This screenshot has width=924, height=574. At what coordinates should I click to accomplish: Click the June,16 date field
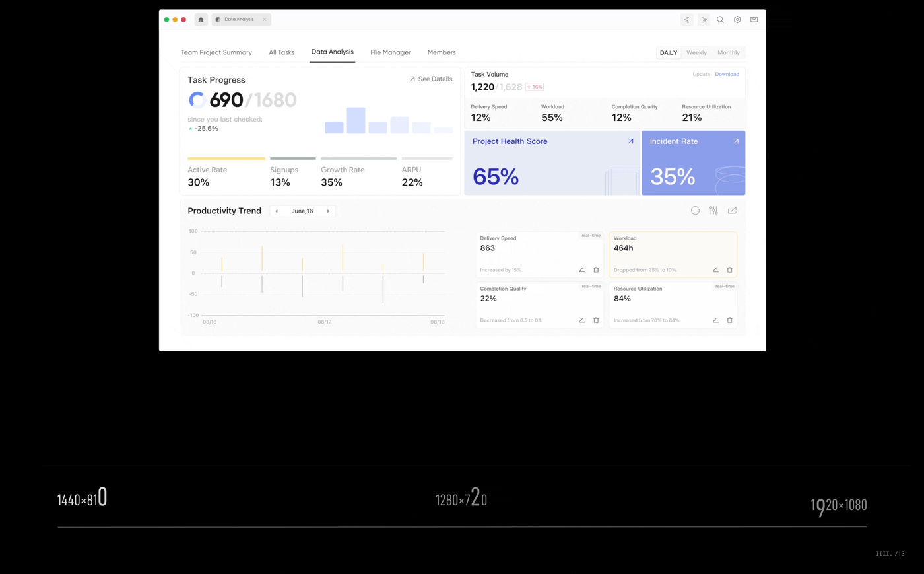pos(302,211)
